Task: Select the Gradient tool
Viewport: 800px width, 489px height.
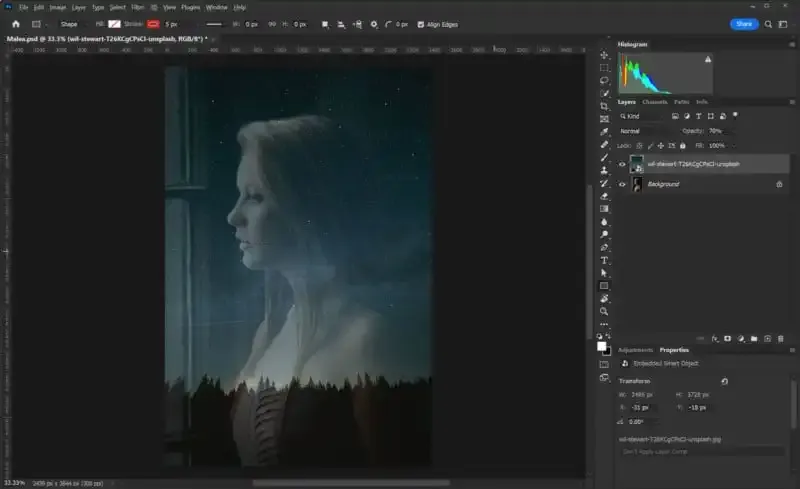Action: click(604, 209)
